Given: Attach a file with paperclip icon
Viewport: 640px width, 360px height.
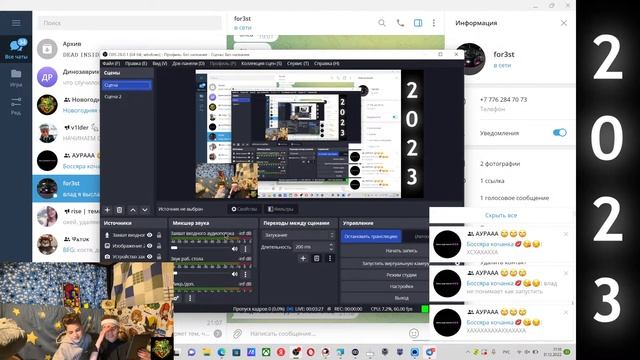Looking at the screenshot, I should [x=237, y=334].
